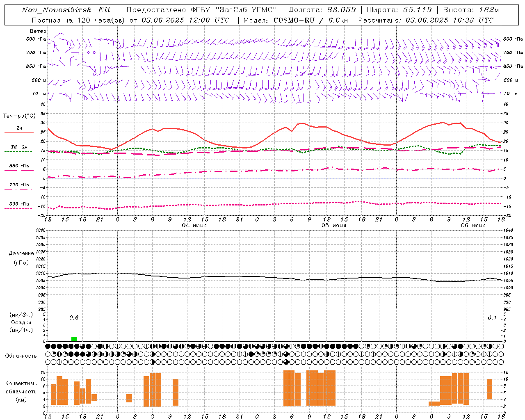Click the 0.6 precipitation amount value

pos(74,317)
